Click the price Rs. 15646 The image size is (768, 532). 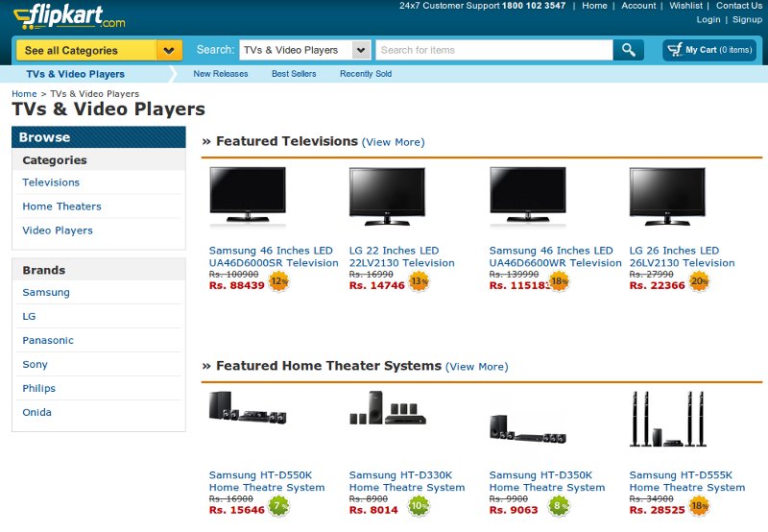[236, 510]
